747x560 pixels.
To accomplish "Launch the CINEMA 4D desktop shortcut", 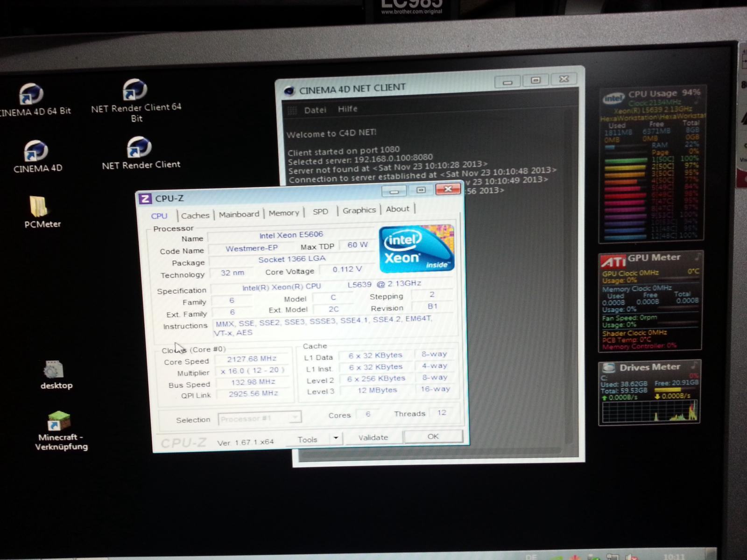I will pyautogui.click(x=37, y=156).
